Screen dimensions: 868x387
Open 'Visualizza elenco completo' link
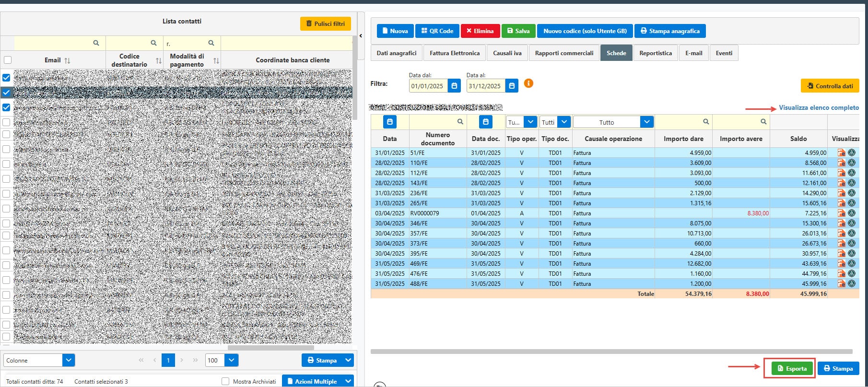pyautogui.click(x=819, y=108)
